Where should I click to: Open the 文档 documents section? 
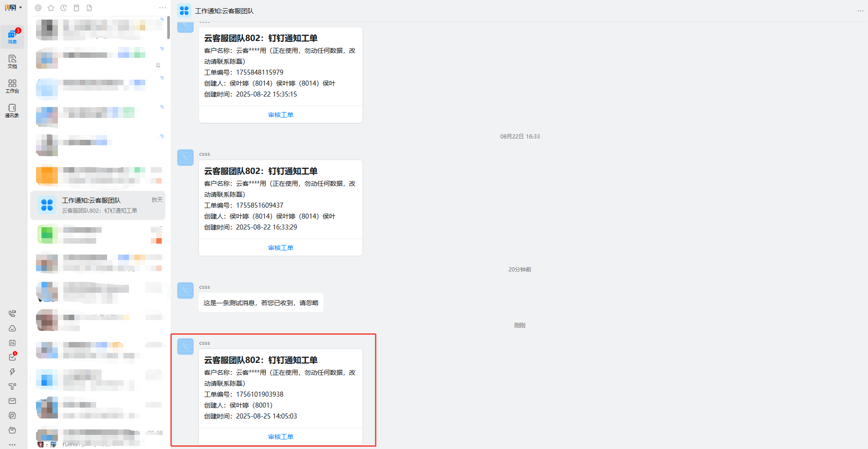12,61
